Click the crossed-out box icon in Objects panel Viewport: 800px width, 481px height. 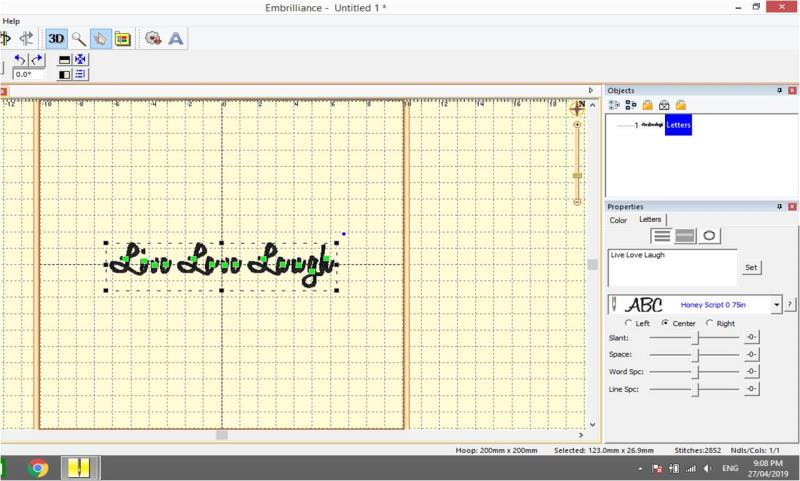(x=664, y=105)
